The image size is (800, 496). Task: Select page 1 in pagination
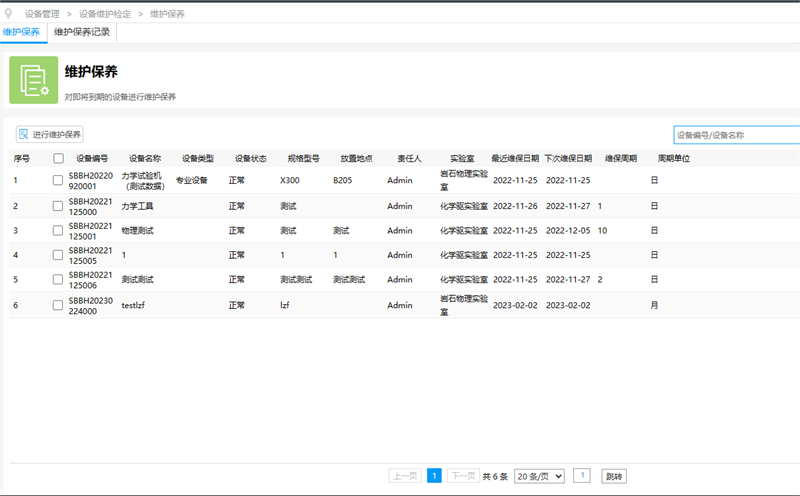(x=434, y=476)
